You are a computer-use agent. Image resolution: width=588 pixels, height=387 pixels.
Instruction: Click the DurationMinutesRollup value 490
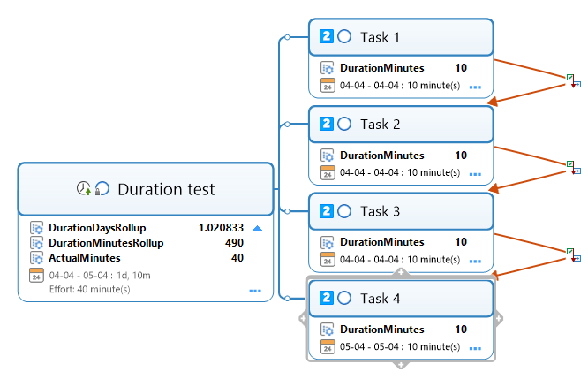(x=234, y=243)
